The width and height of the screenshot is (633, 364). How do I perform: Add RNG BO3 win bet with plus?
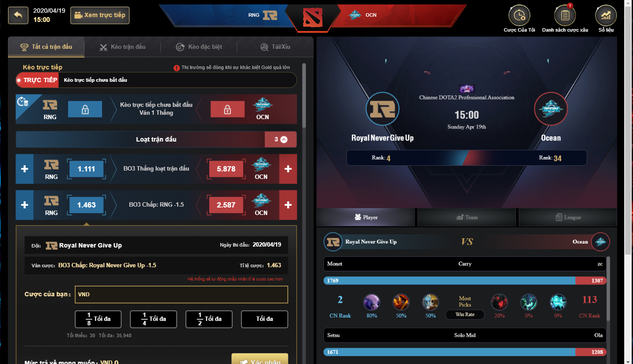(x=25, y=169)
